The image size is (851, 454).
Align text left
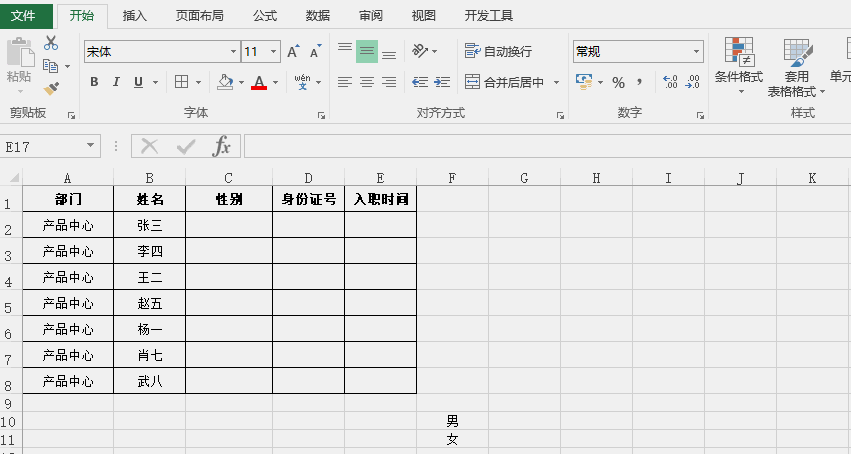pos(345,82)
